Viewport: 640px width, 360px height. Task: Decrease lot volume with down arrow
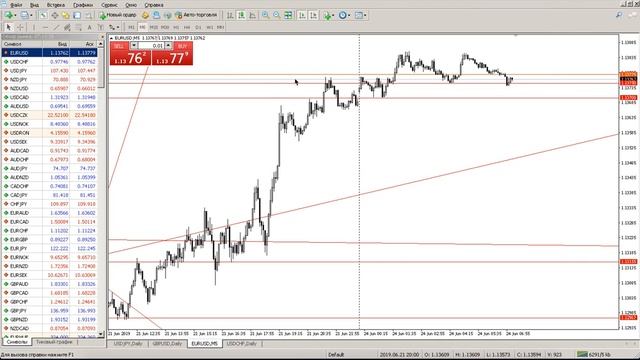[x=134, y=46]
